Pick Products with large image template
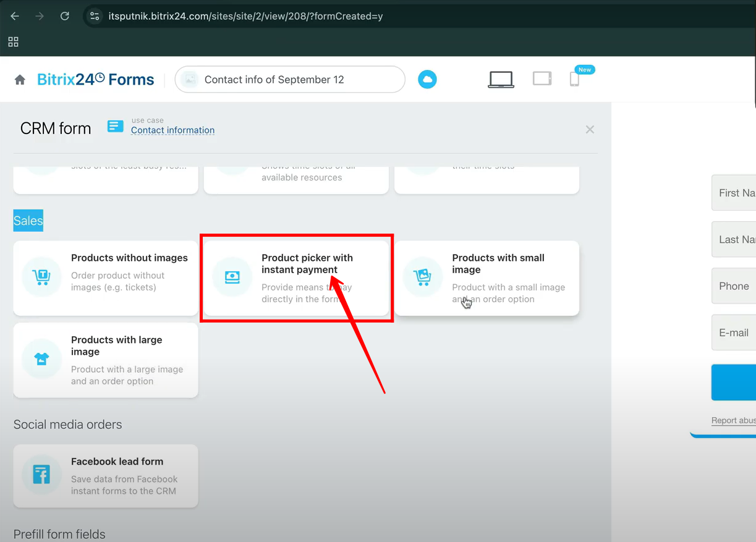The width and height of the screenshot is (756, 542). 106,360
